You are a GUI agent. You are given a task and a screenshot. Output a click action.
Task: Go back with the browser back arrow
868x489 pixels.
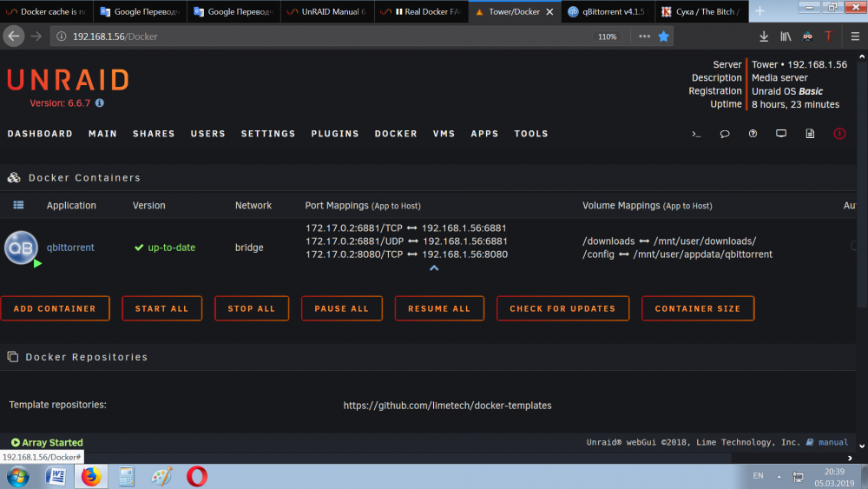click(14, 36)
